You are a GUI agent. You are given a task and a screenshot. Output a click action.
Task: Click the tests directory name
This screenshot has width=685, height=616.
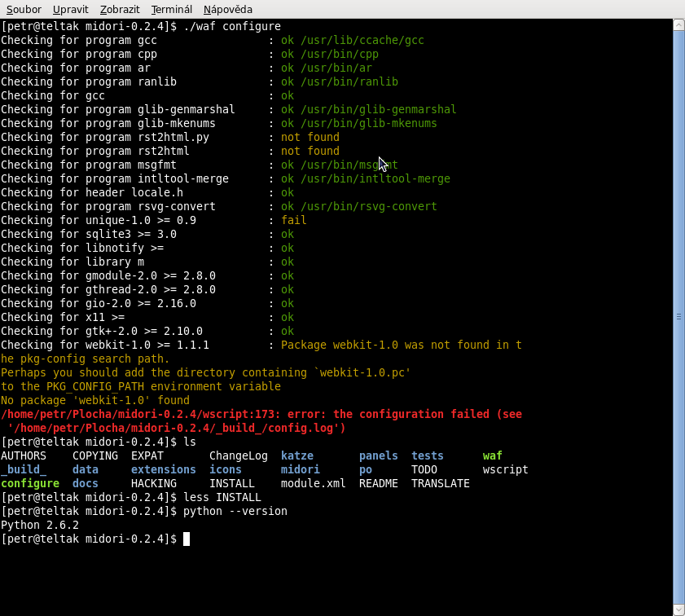tap(428, 455)
